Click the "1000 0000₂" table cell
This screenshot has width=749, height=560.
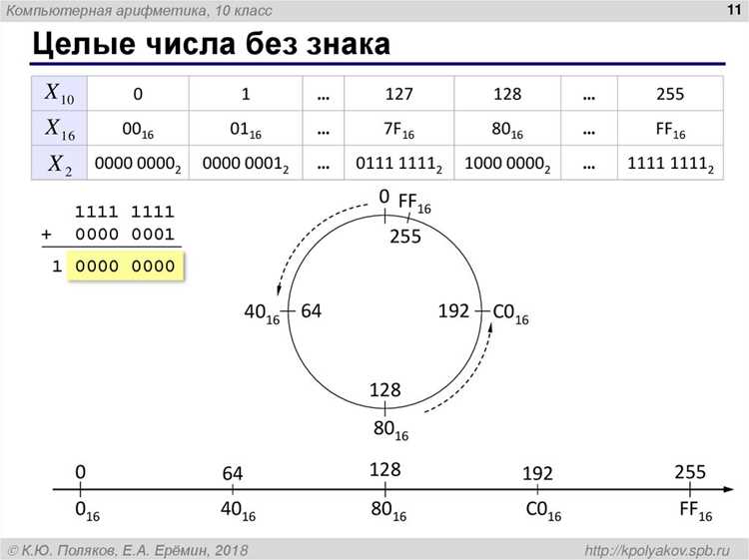click(x=507, y=163)
